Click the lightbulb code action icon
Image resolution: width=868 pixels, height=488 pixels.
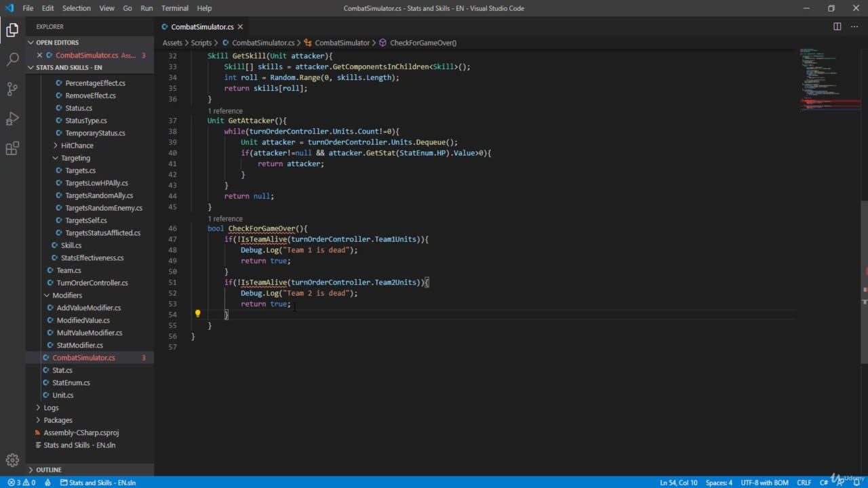[x=198, y=314]
